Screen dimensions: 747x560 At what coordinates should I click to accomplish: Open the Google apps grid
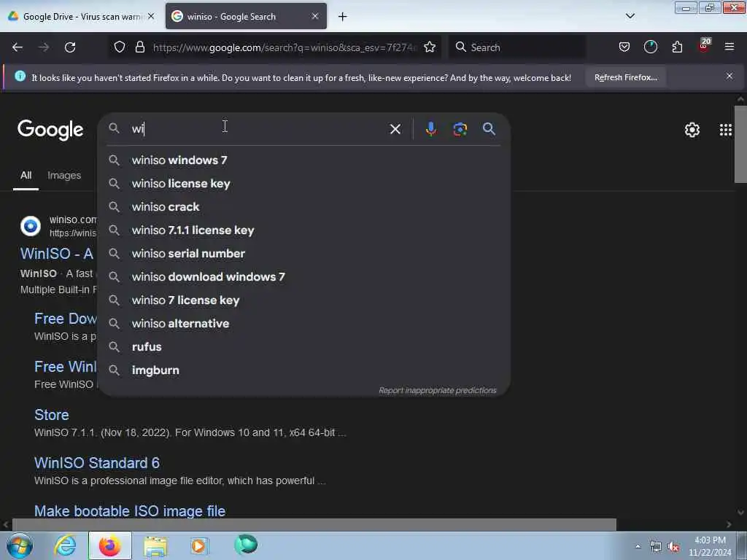click(726, 130)
